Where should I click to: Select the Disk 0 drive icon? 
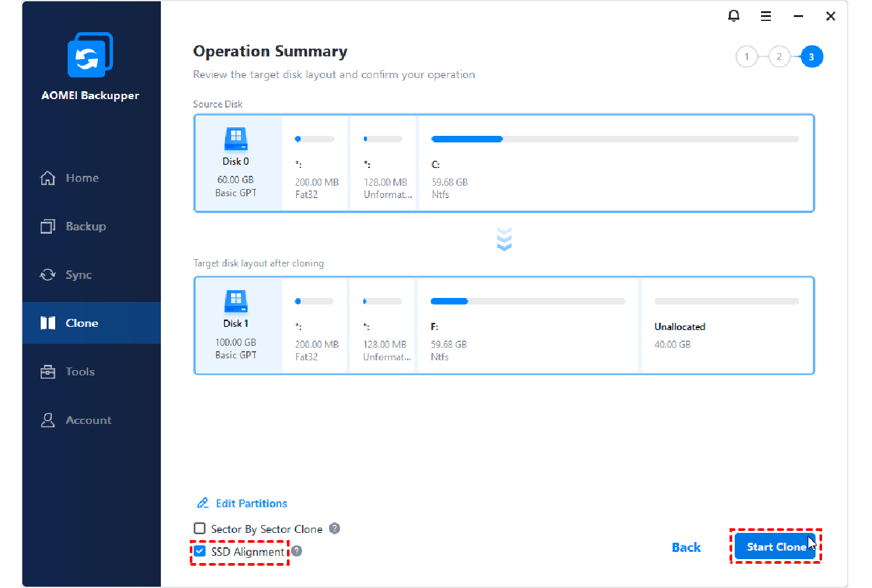coord(236,138)
